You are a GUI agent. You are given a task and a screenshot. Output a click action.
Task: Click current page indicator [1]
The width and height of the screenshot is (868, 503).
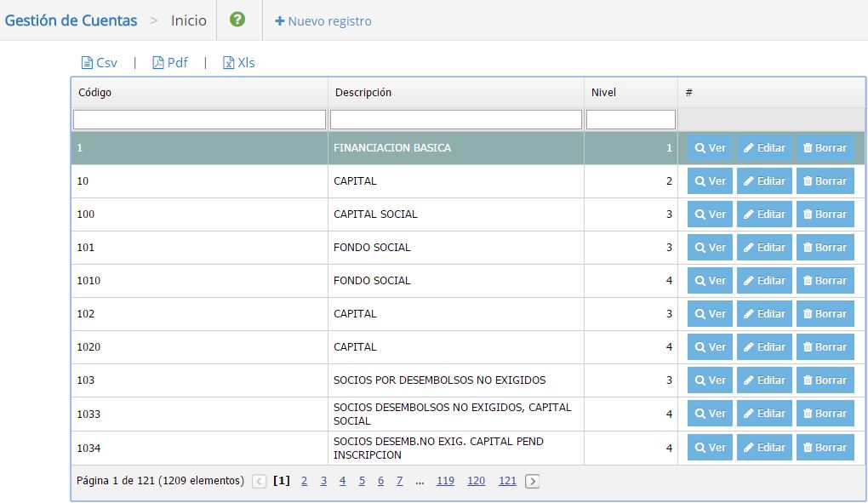pos(281,480)
